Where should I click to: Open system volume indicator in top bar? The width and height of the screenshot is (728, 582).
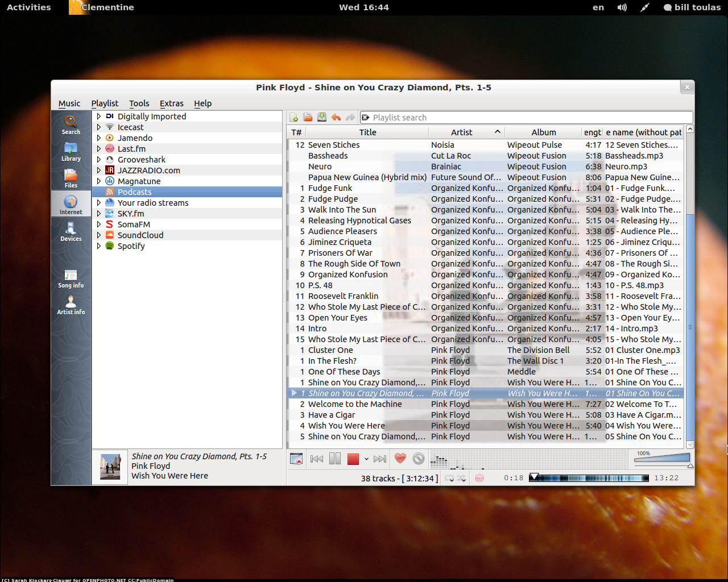pos(622,7)
